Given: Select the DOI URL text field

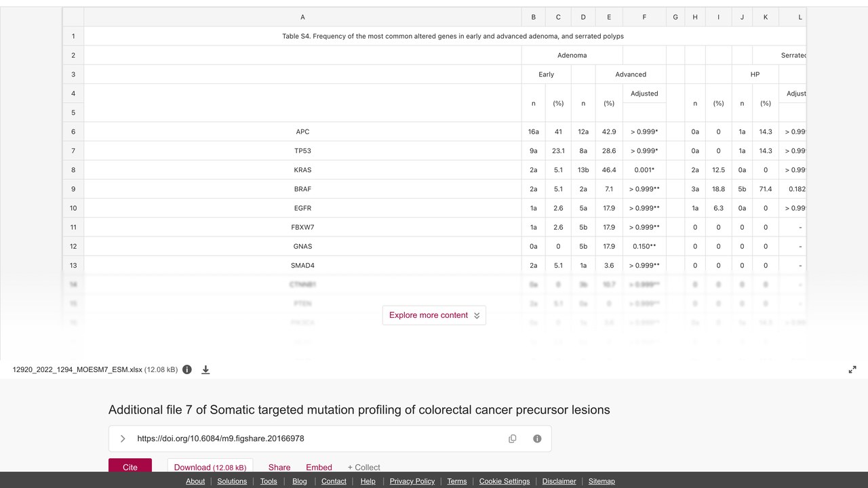Looking at the screenshot, I should [x=220, y=439].
